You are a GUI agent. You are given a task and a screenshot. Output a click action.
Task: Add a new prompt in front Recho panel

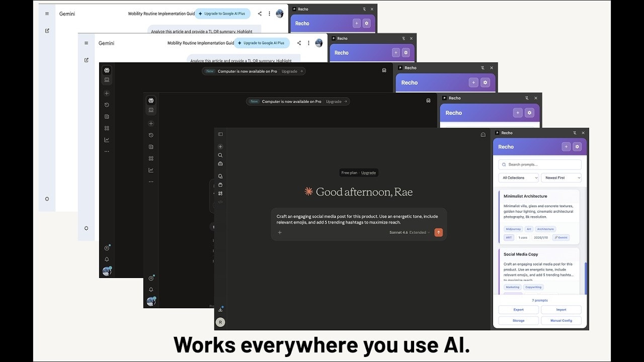coord(566,147)
